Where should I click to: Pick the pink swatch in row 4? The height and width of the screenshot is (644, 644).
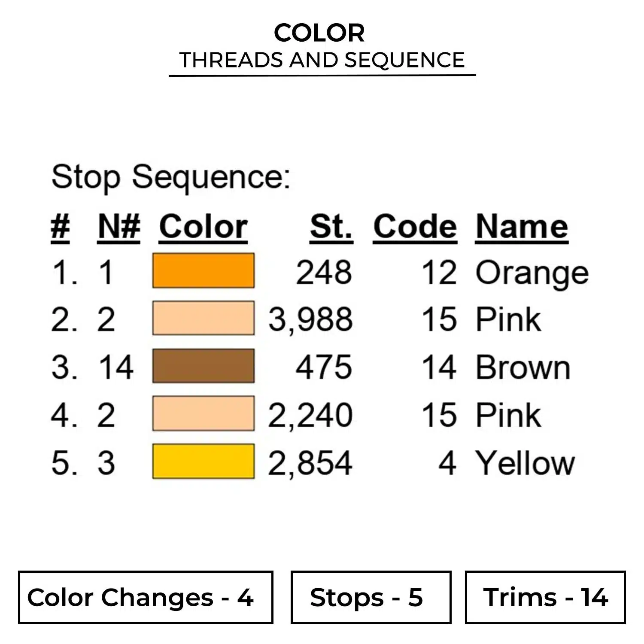coord(204,414)
